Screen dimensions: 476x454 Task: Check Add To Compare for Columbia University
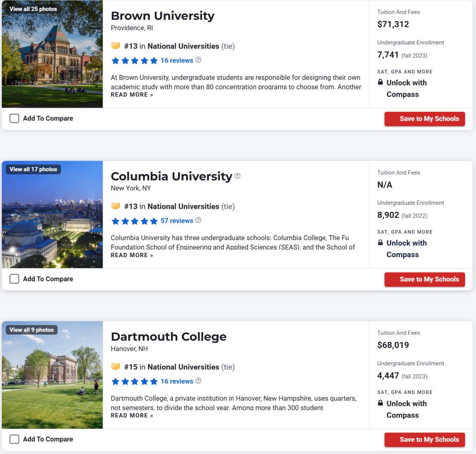[x=14, y=279]
